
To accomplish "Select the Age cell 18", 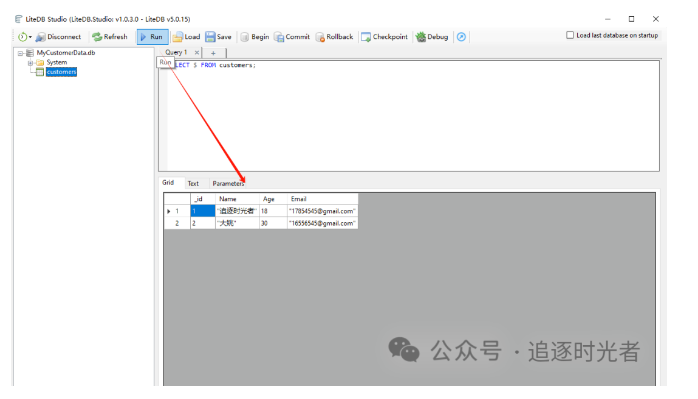I will pos(273,211).
